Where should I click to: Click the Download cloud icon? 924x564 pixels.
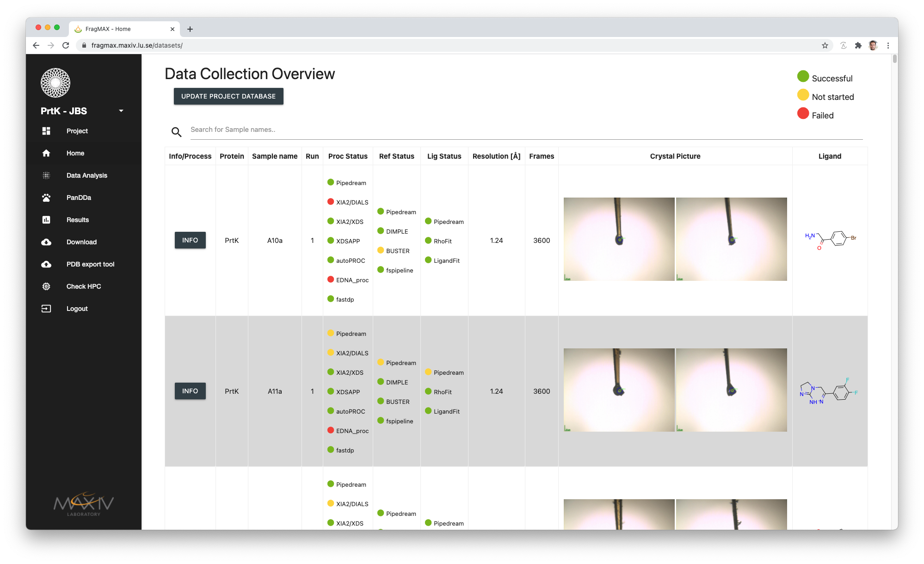pyautogui.click(x=46, y=242)
